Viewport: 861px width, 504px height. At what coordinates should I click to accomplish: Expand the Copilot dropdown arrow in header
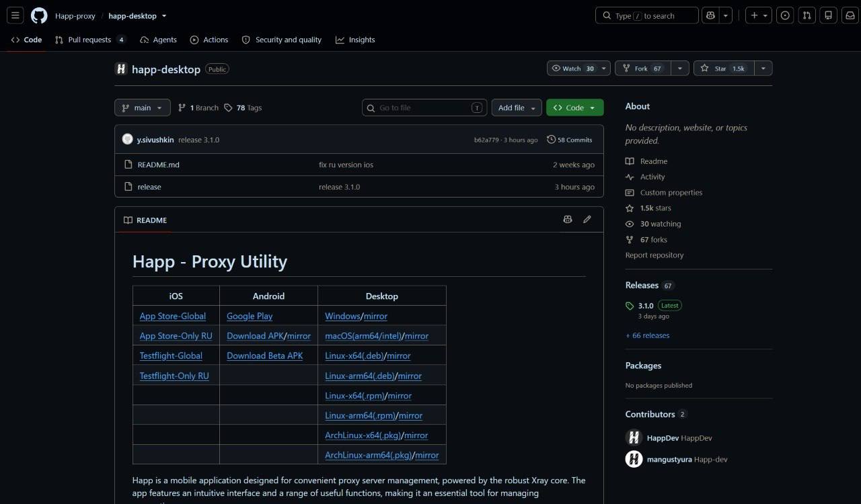[x=726, y=15]
